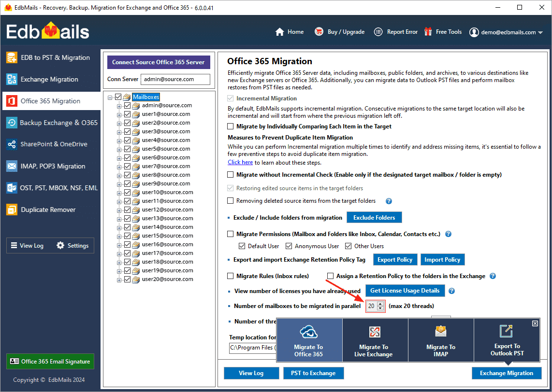
Task: Close the migration options popup
Action: [535, 323]
